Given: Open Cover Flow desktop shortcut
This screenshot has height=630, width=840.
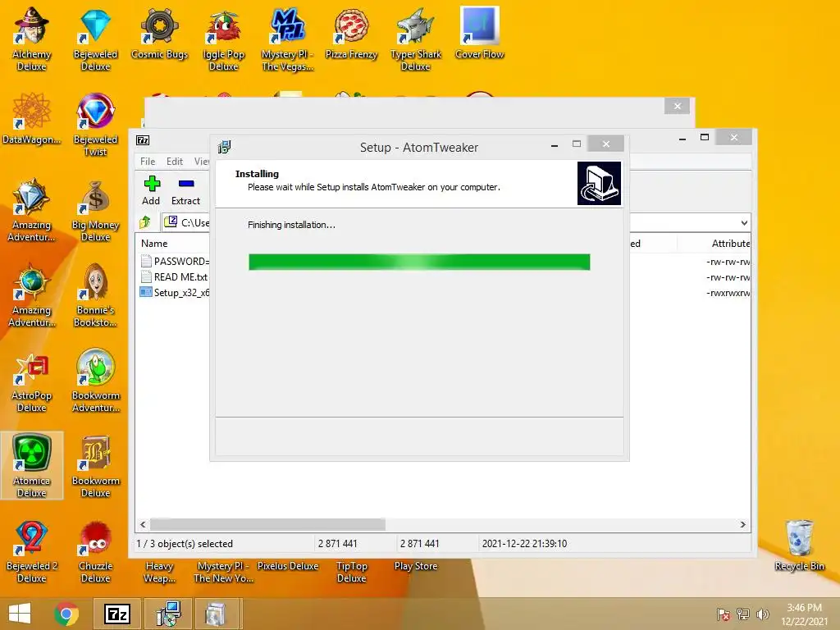Looking at the screenshot, I should (x=479, y=33).
